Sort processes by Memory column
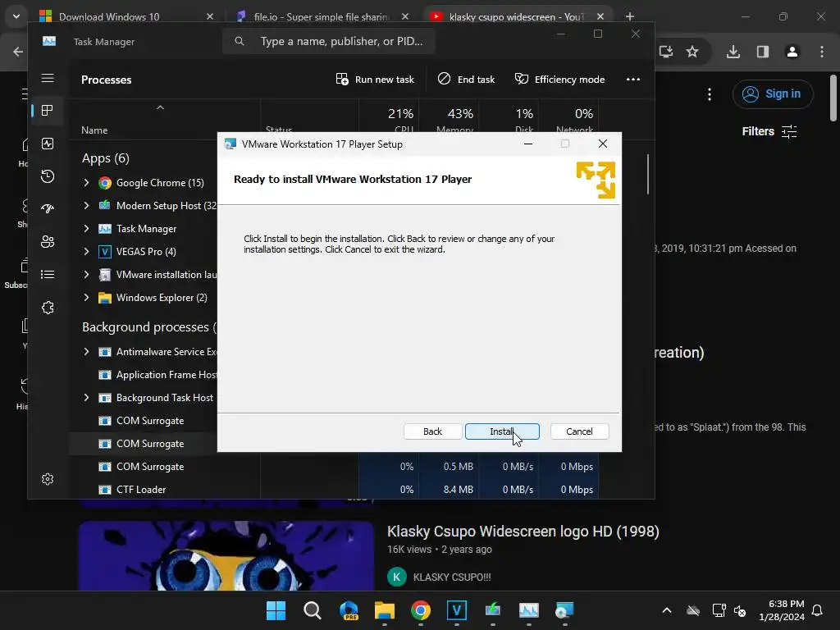840x630 pixels. pos(450,120)
